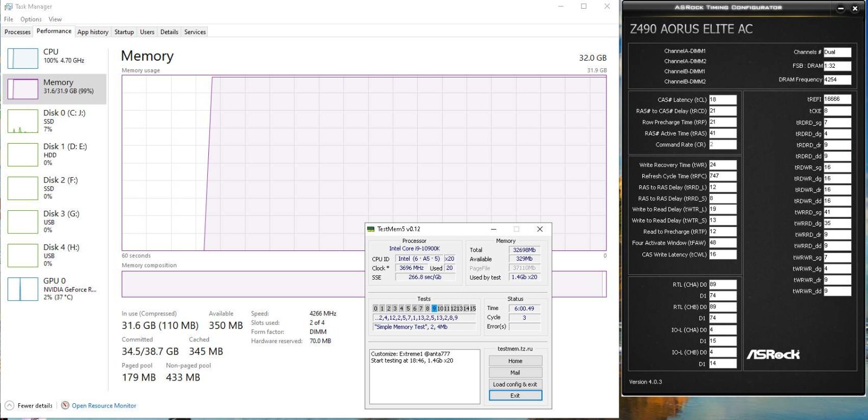This screenshot has height=420, width=868.
Task: Minimize the ASRock Timing Configurator window
Action: 841,9
